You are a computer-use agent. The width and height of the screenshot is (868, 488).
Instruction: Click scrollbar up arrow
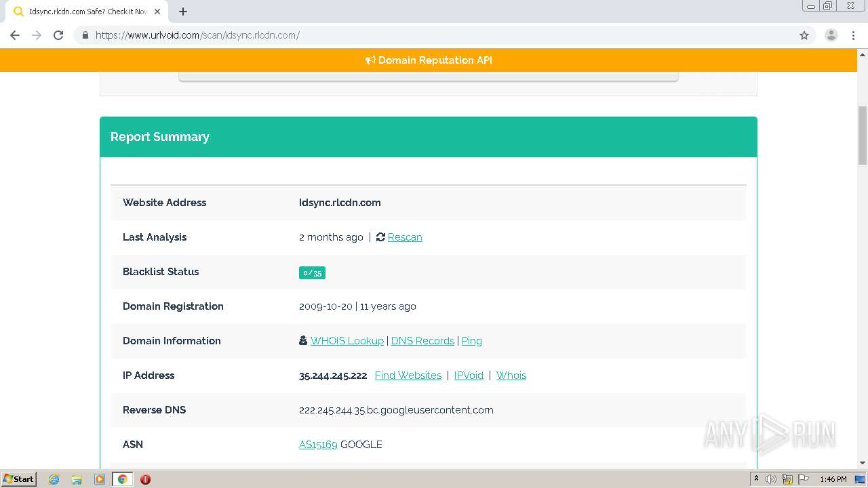pyautogui.click(x=863, y=54)
